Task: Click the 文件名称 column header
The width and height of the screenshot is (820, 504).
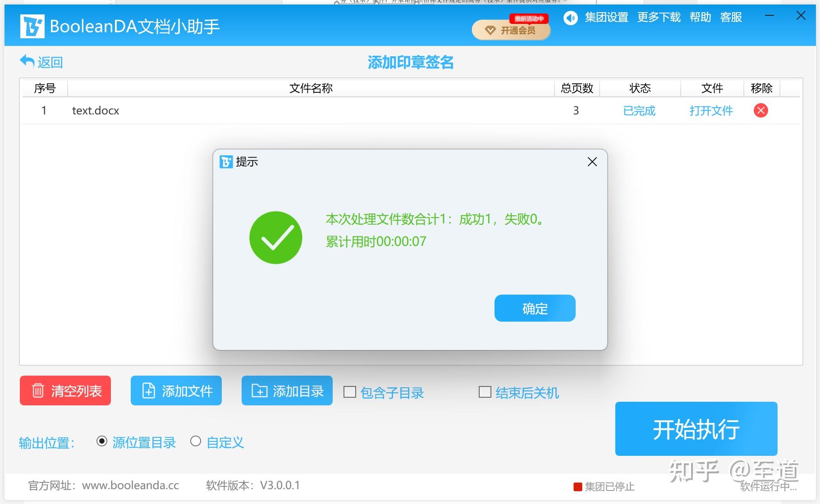Action: pos(311,88)
